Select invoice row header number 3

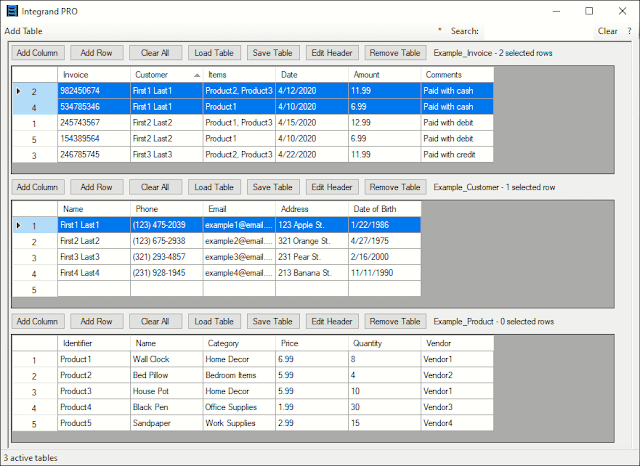[35, 155]
